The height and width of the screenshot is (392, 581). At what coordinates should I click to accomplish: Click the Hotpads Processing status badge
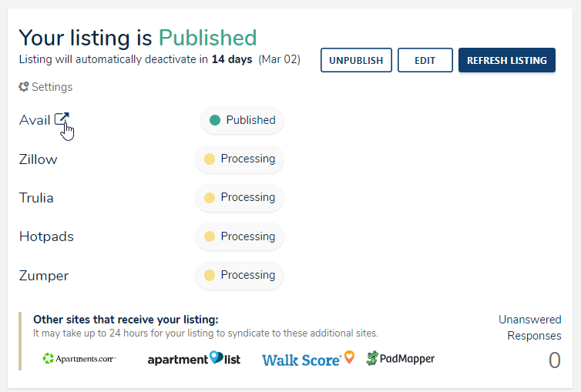pos(240,236)
